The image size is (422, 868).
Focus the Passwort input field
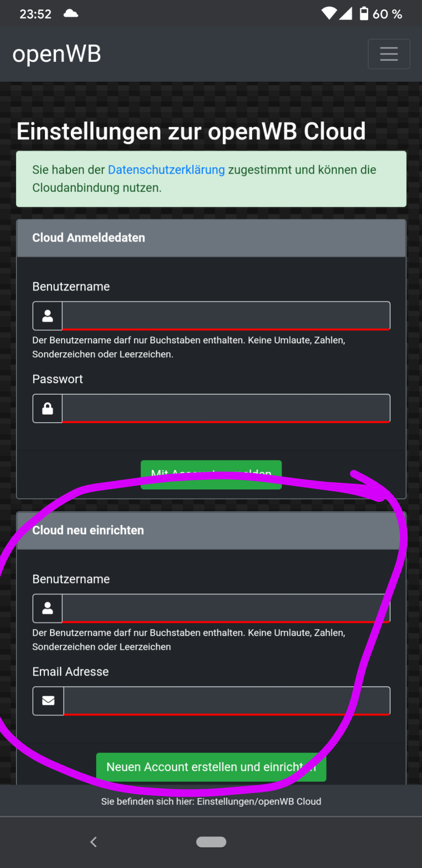click(226, 408)
